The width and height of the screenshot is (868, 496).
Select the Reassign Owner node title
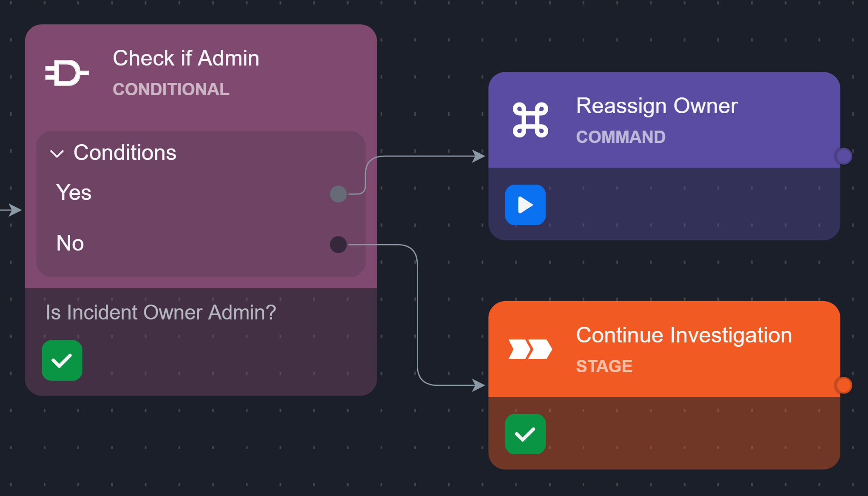657,106
